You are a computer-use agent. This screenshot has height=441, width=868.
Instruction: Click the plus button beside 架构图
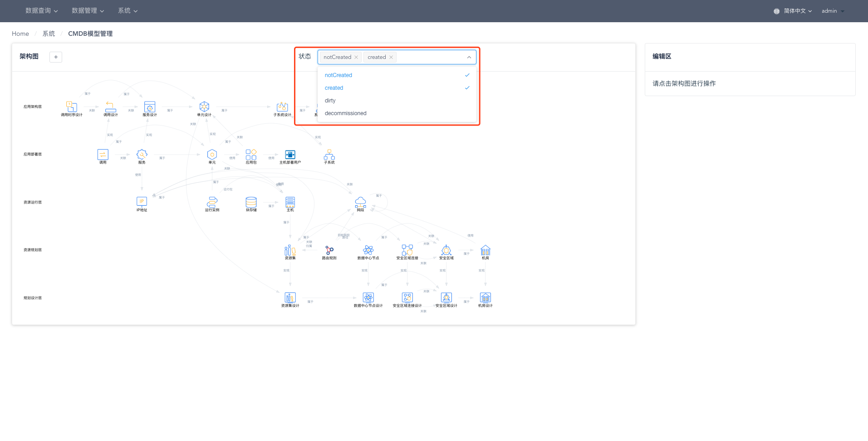point(56,57)
